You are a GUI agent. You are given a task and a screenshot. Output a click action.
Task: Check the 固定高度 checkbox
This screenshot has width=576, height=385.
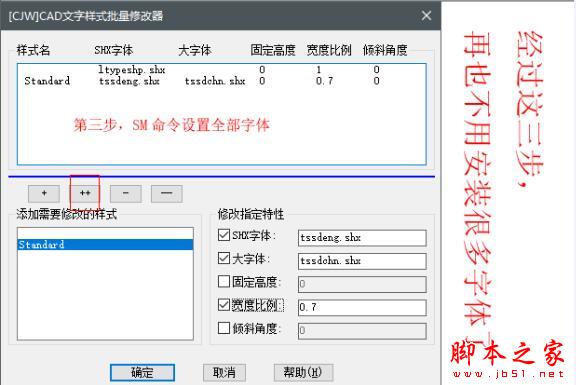click(x=224, y=281)
